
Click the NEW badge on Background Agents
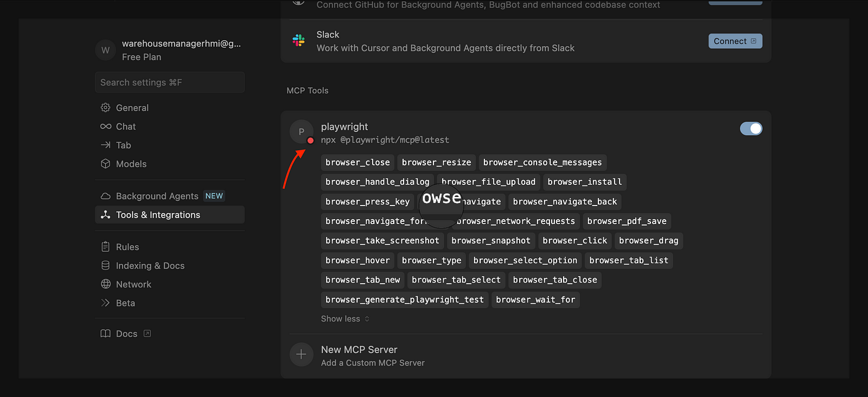click(x=214, y=196)
